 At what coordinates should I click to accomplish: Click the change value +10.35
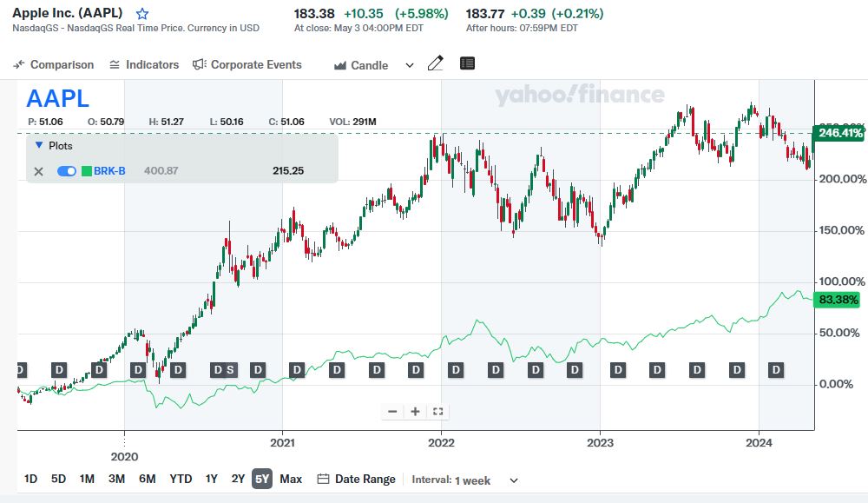pos(364,13)
